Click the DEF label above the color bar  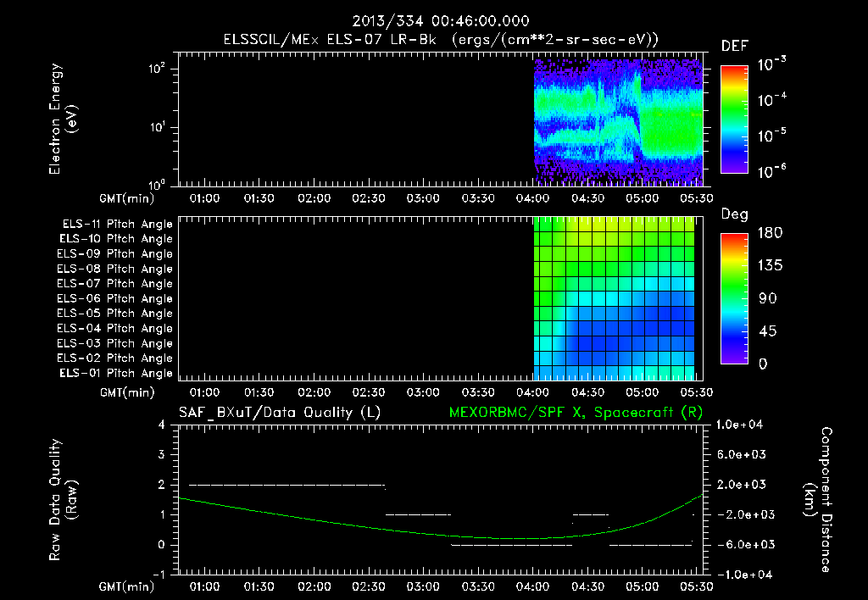(x=735, y=47)
